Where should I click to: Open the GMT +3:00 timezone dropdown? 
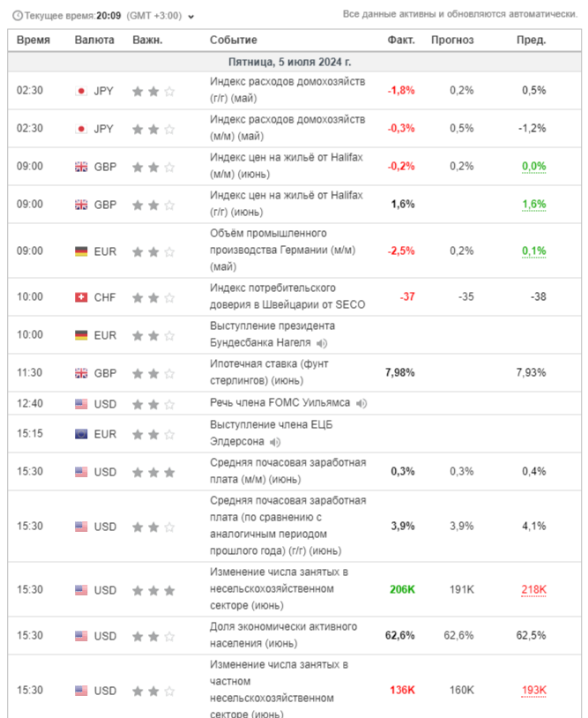click(191, 16)
